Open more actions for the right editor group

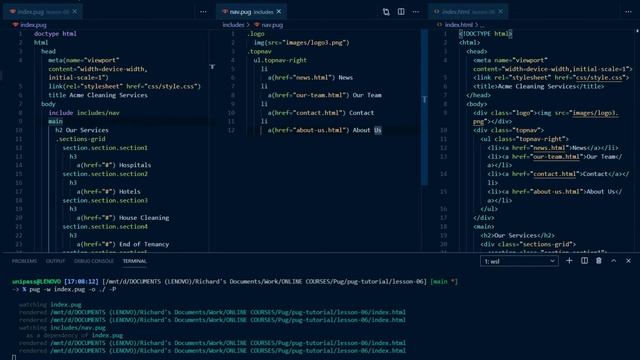628,12
